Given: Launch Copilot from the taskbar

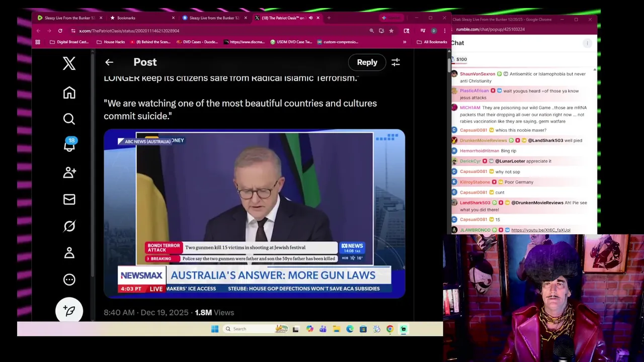Looking at the screenshot, I should [x=309, y=329].
